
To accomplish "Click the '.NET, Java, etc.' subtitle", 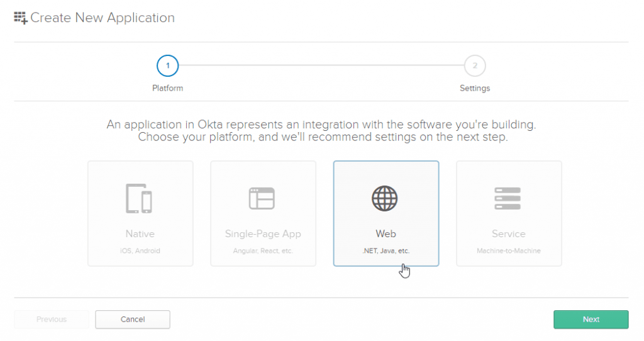I will [386, 250].
